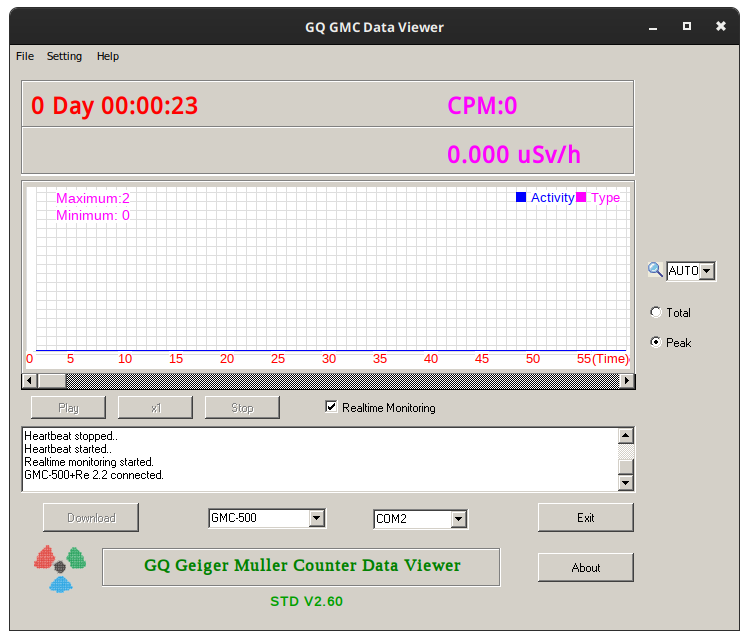Click the STD V2.60 version text
749x640 pixels.
[306, 601]
